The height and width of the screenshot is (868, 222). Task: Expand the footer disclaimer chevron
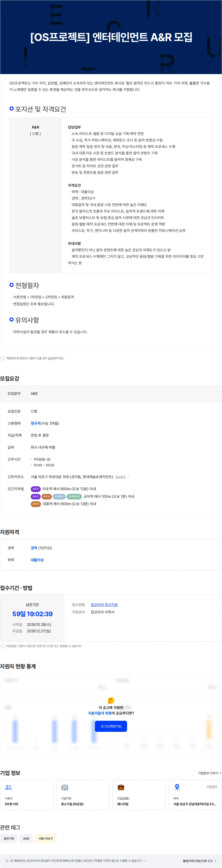point(145,861)
